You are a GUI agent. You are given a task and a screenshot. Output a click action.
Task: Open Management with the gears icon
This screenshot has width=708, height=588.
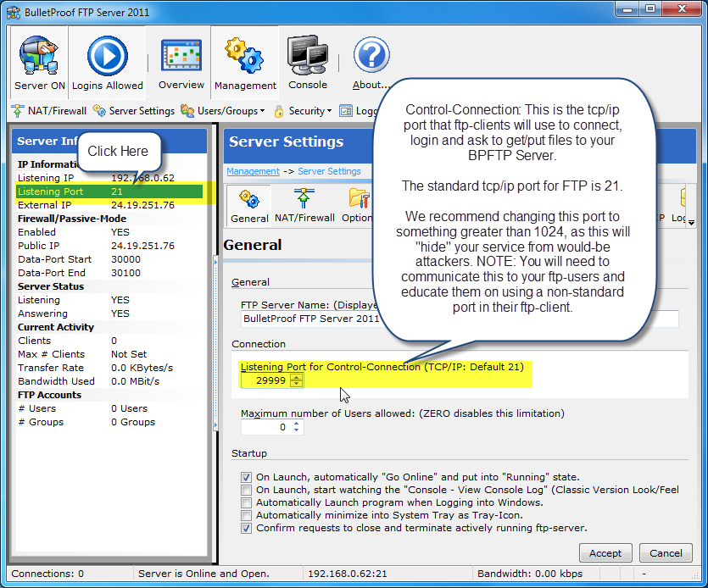(244, 55)
